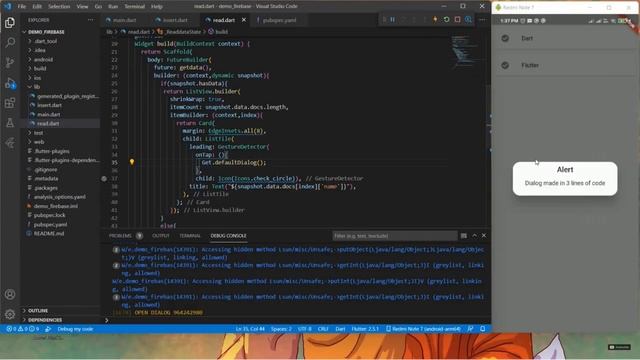
Task: Collapse the lib folder
Action: pyautogui.click(x=37, y=87)
